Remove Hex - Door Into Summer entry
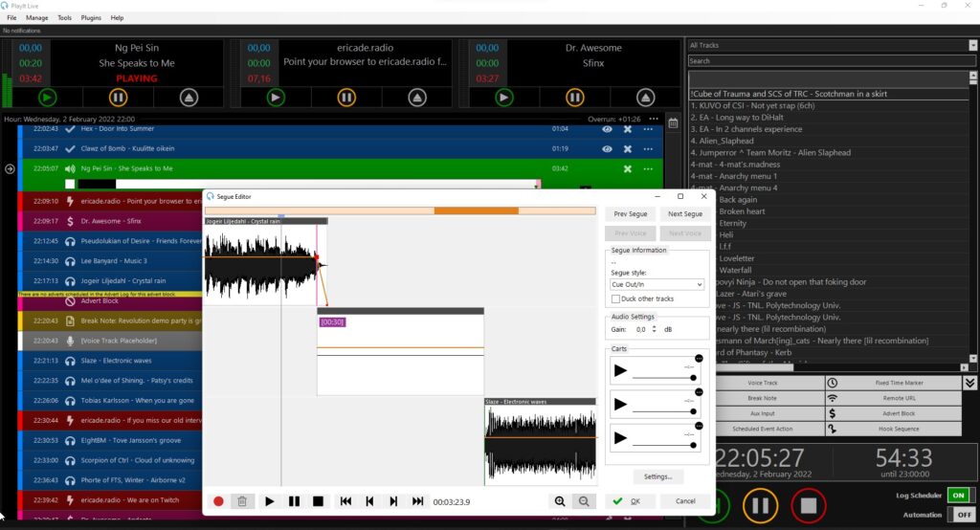The height and width of the screenshot is (530, 980). (628, 129)
